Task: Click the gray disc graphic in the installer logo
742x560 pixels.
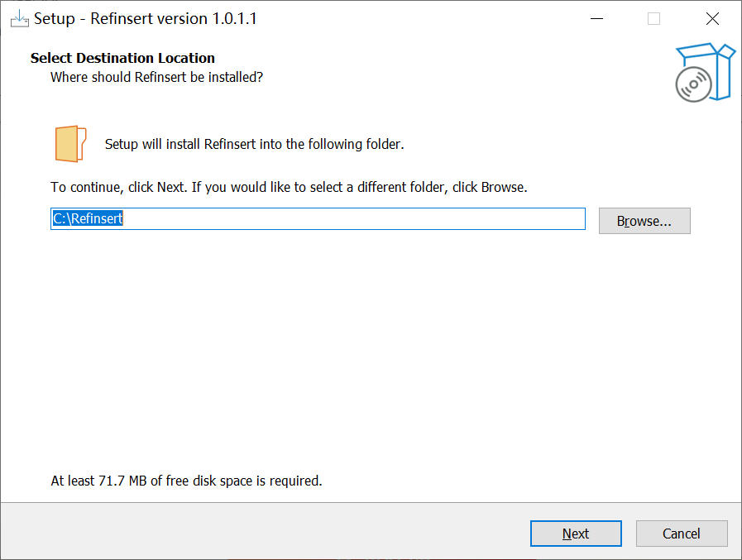Action: click(x=693, y=84)
